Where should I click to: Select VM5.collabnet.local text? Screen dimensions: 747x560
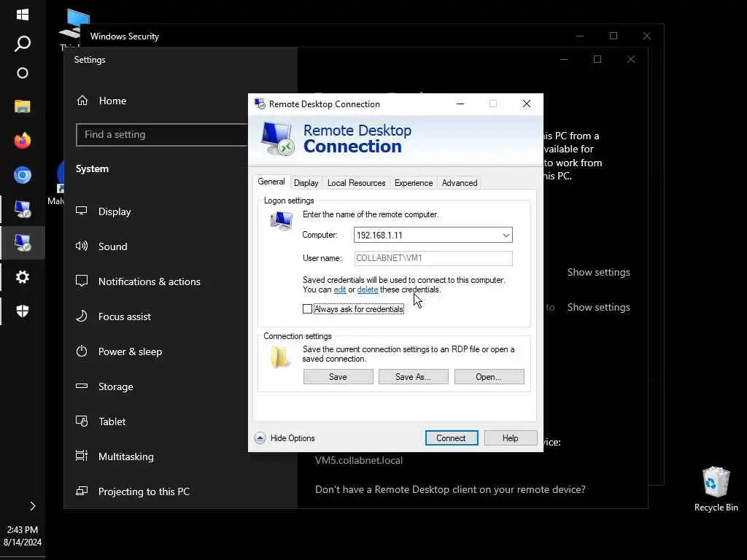(x=359, y=461)
